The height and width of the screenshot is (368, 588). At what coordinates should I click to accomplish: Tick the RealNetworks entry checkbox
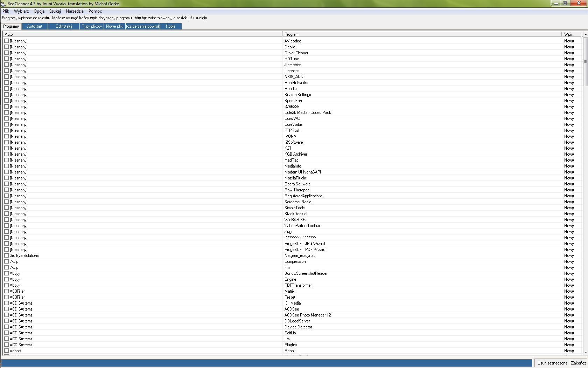(x=6, y=83)
